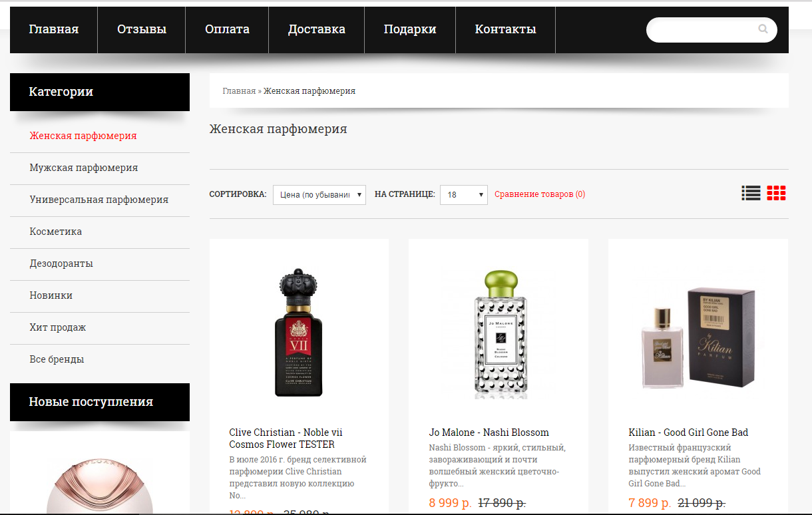Open the Главная menu item

54,29
